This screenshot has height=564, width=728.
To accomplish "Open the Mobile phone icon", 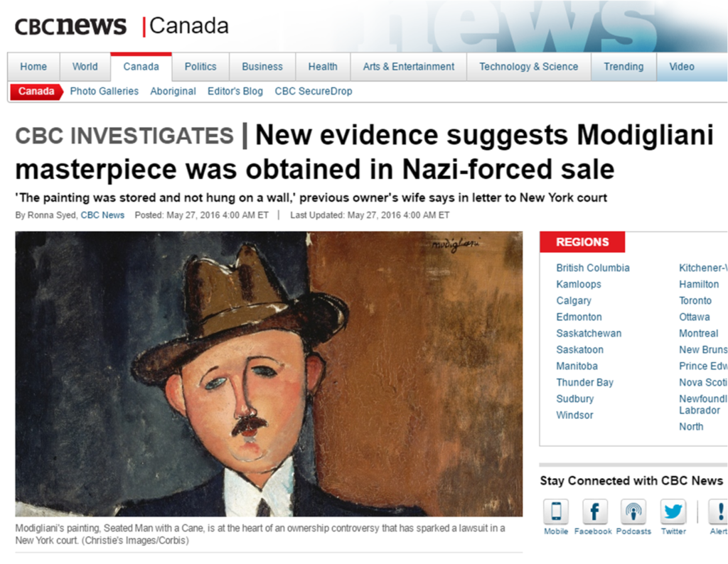I will pyautogui.click(x=556, y=511).
